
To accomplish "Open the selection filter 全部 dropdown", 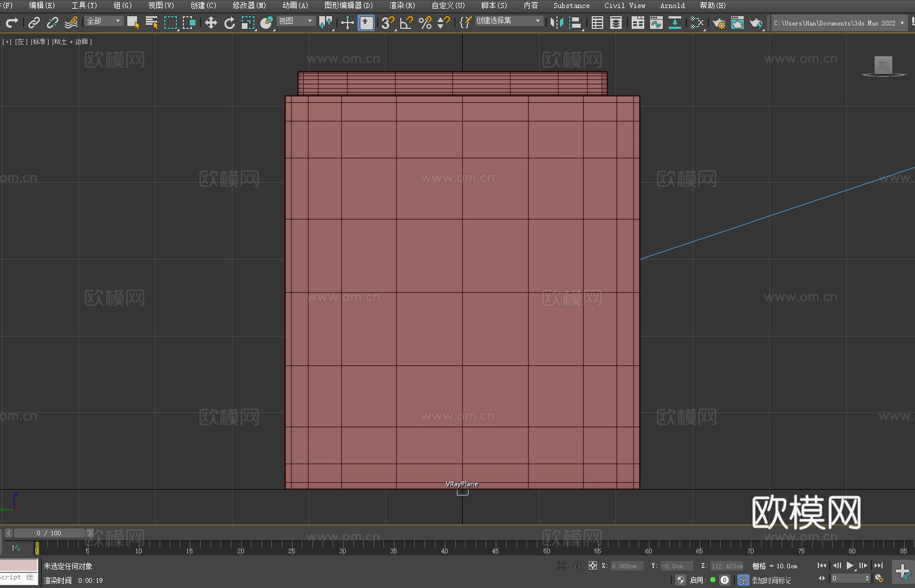I will [104, 21].
